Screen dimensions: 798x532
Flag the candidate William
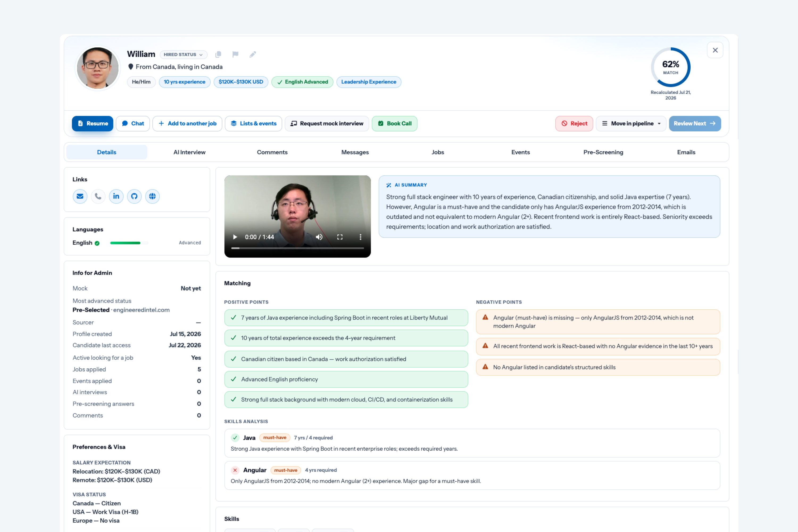235,54
